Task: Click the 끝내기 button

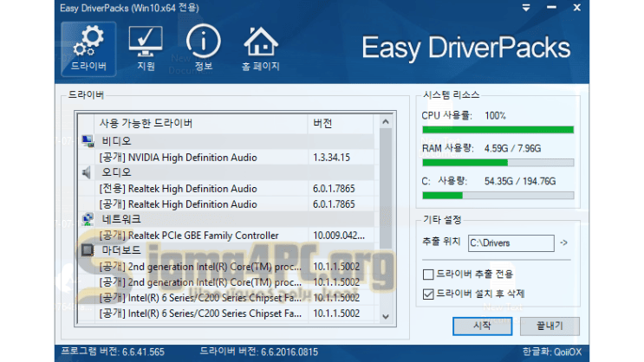Action: 550,326
